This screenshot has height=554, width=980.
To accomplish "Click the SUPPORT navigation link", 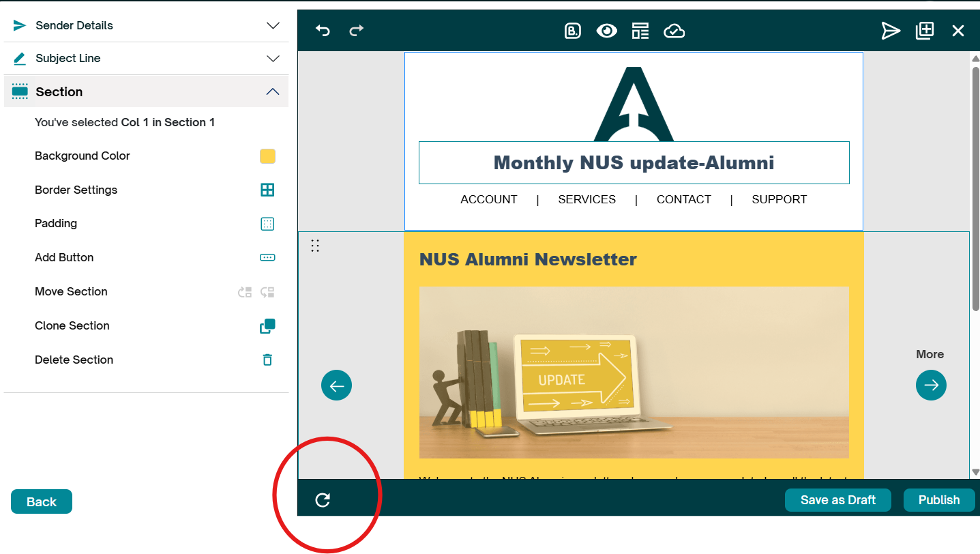I will pyautogui.click(x=779, y=199).
